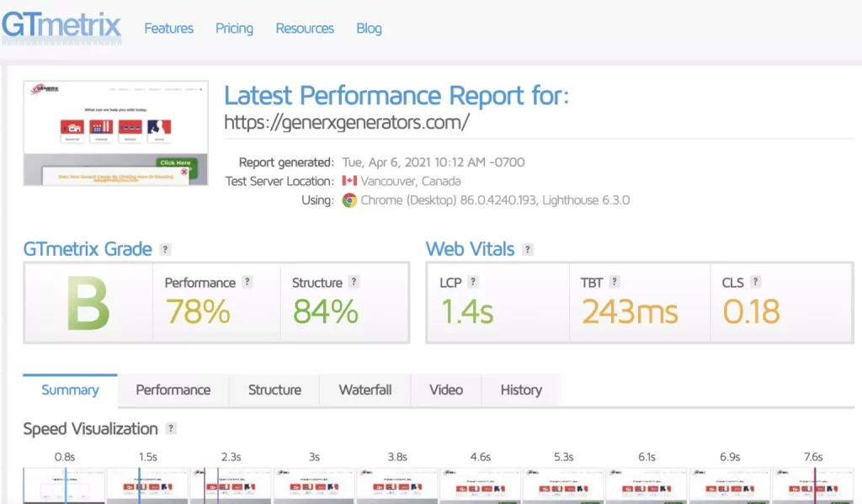
Task: Click the GTmetrix logo
Action: [61, 27]
